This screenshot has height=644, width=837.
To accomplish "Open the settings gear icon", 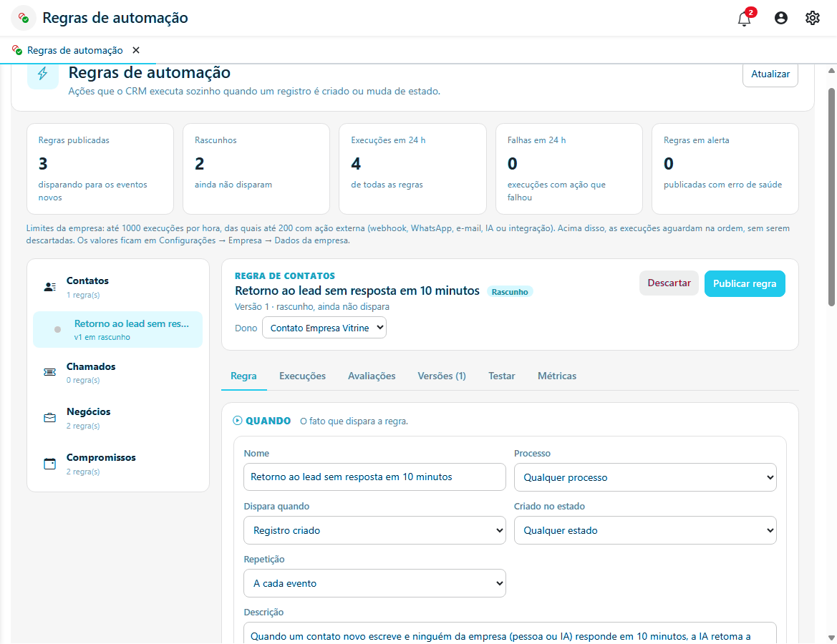I will coord(812,18).
